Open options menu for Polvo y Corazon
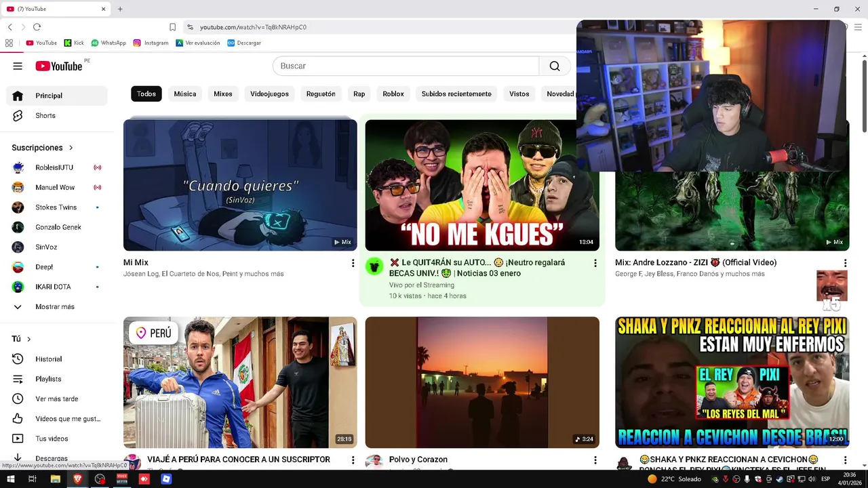 595,460
